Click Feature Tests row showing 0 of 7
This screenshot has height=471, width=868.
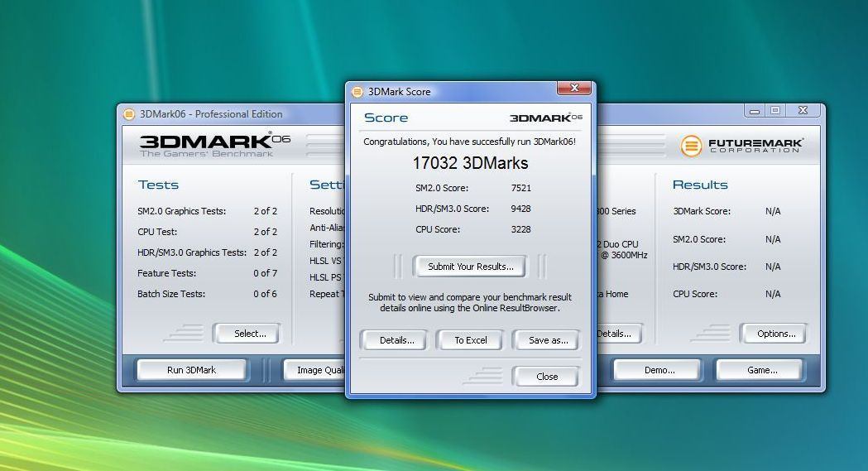[x=207, y=273]
